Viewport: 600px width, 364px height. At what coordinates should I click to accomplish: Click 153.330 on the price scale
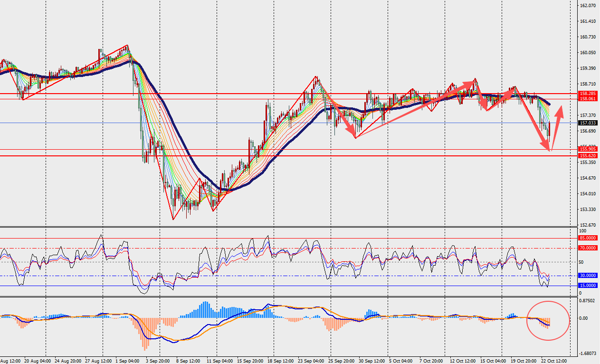(588, 210)
